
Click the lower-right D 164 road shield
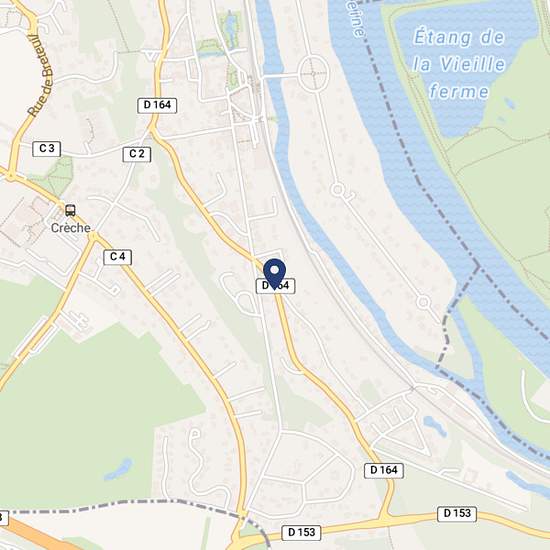click(384, 470)
